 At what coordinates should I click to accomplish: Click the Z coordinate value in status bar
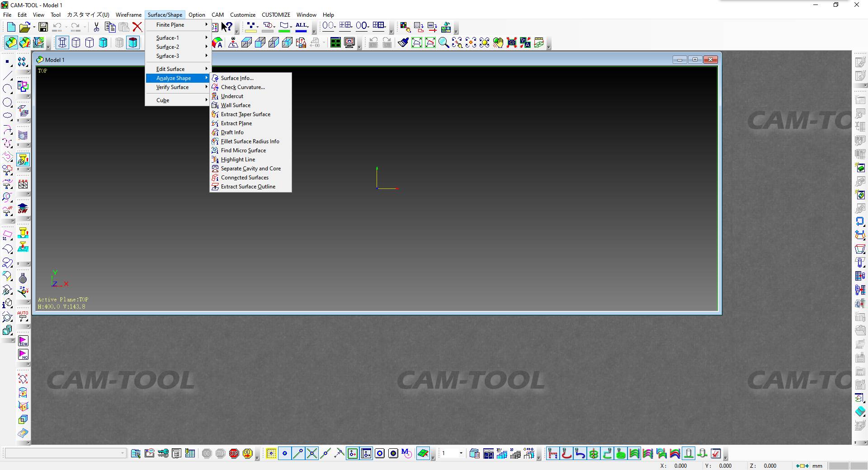[770, 466]
